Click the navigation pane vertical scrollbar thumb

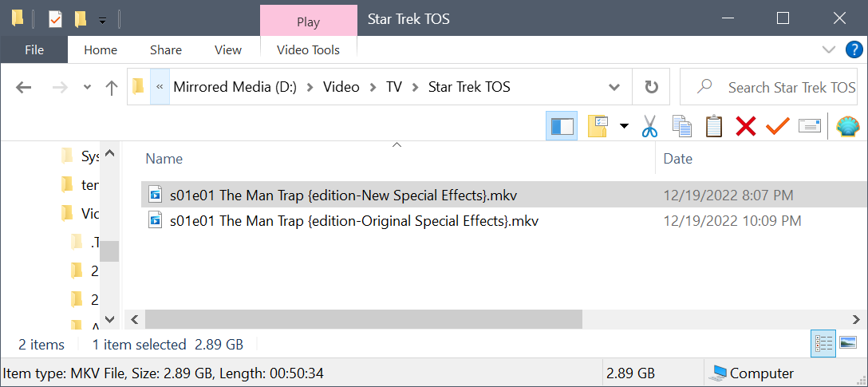pos(109,251)
